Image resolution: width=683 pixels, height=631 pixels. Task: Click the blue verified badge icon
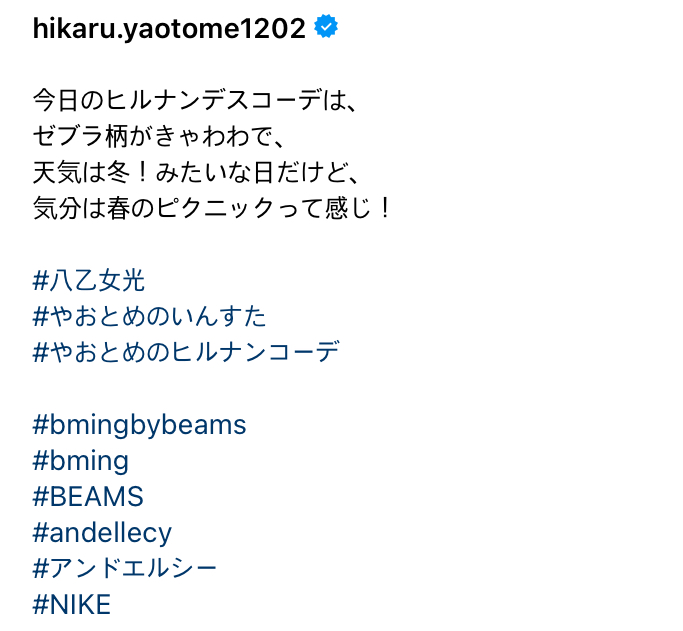[x=326, y=29]
